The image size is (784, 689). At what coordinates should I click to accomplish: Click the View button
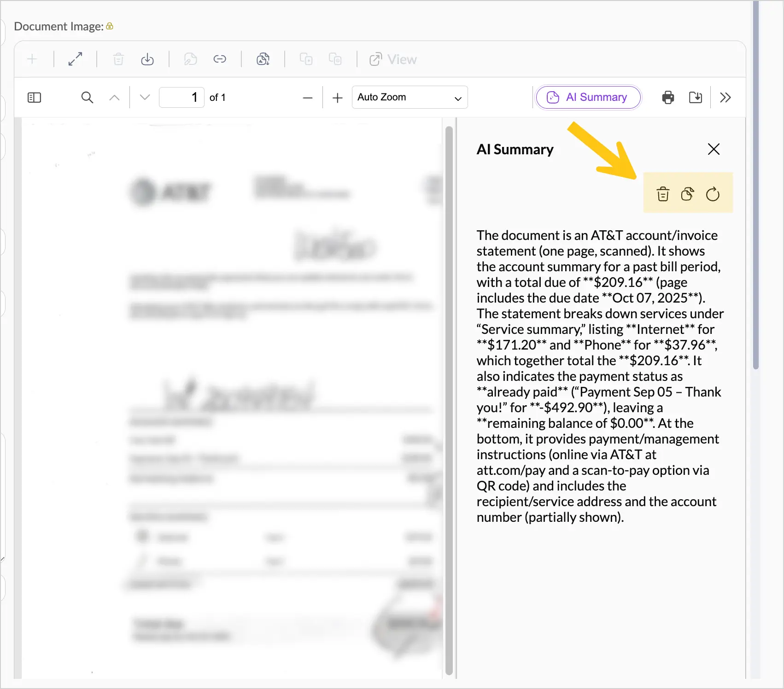(x=393, y=59)
